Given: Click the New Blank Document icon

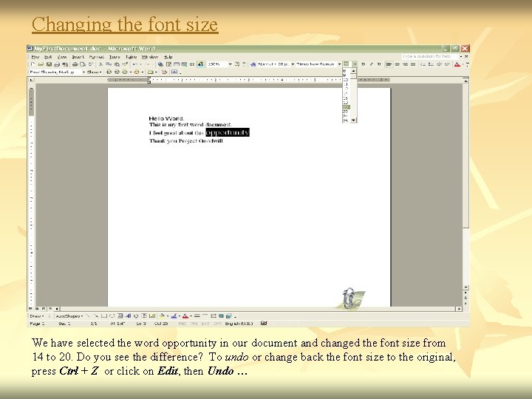Looking at the screenshot, I should click(x=33, y=64).
